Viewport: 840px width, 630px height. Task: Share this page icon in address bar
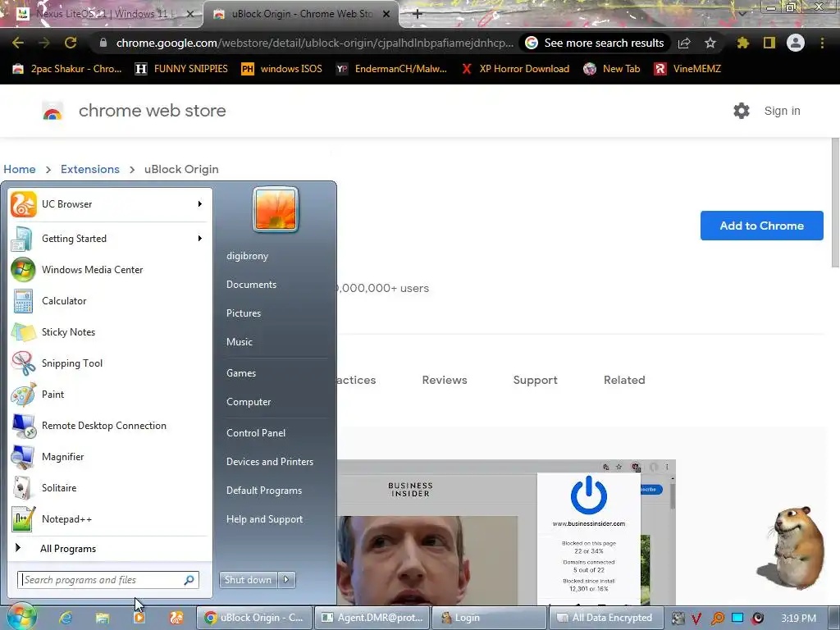pyautogui.click(x=684, y=43)
